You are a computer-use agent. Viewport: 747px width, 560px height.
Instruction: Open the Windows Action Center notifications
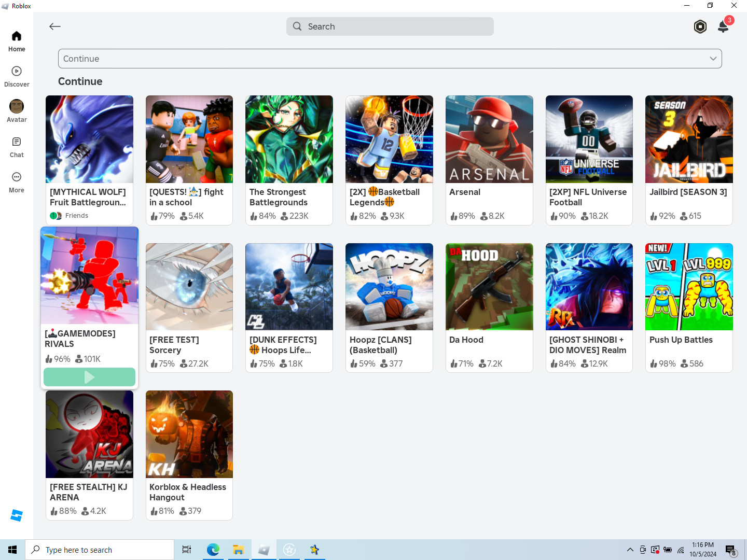731,550
